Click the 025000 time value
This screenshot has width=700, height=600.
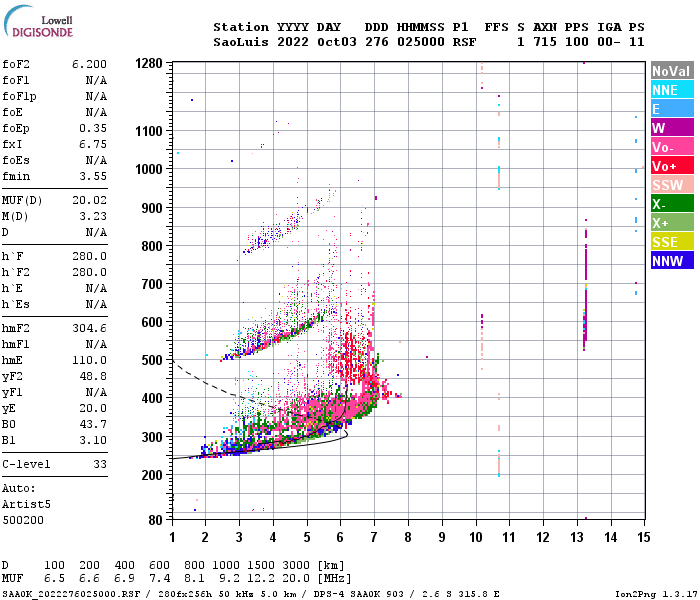coord(421,42)
